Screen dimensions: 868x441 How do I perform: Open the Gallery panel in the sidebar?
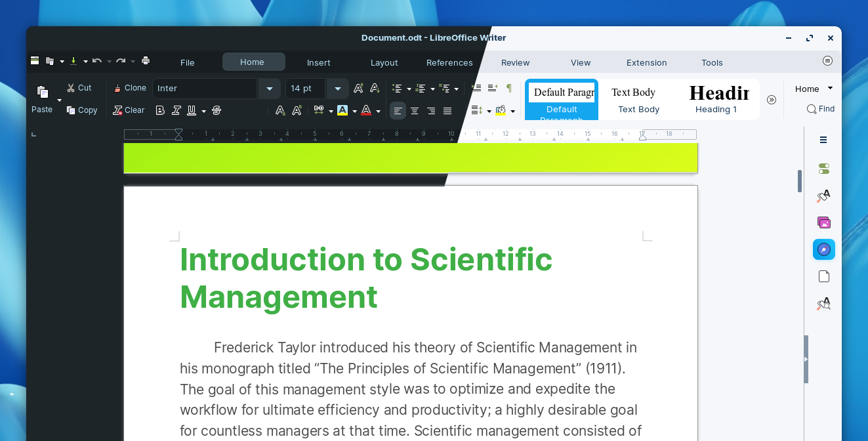pos(823,222)
